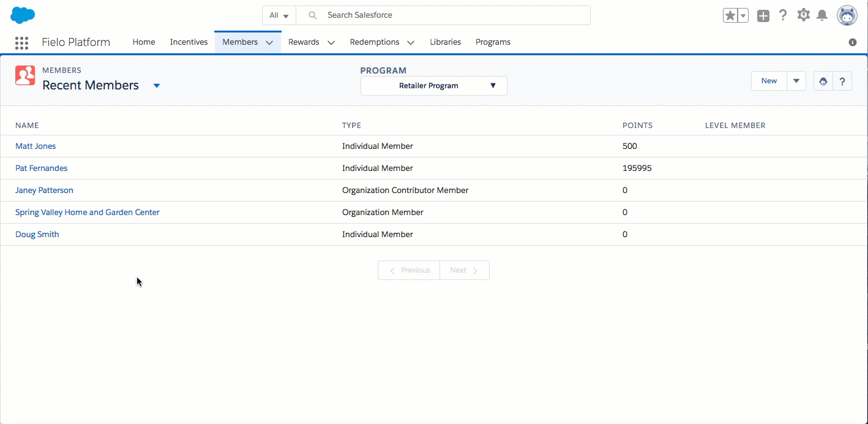Click the user avatar profile icon
Viewport: 868px width, 424px height.
point(847,15)
